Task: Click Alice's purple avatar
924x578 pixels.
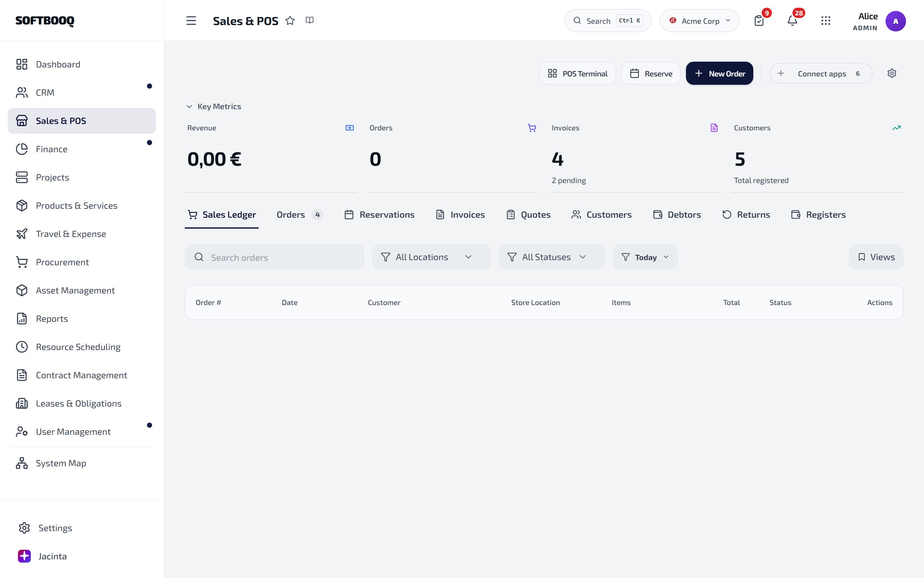Action: pyautogui.click(x=895, y=21)
